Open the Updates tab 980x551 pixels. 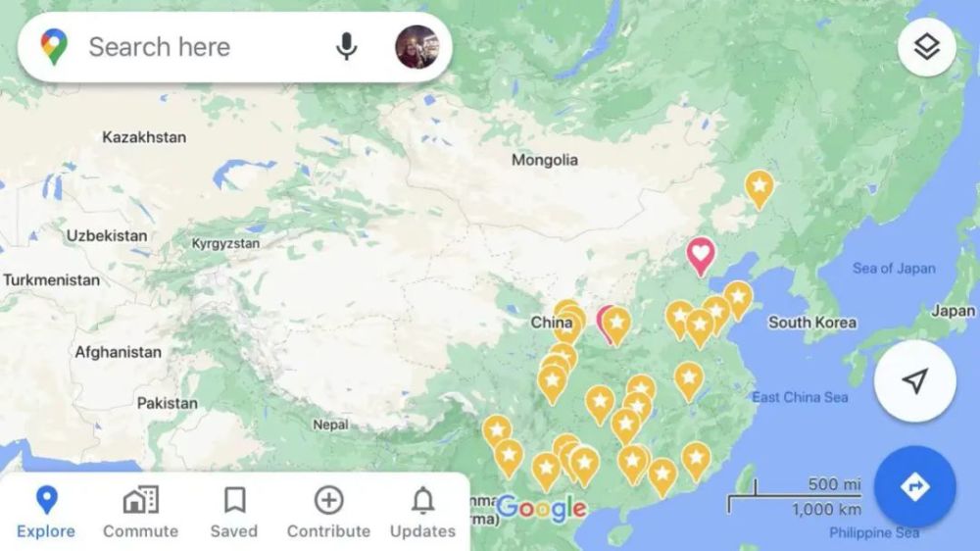point(422,512)
